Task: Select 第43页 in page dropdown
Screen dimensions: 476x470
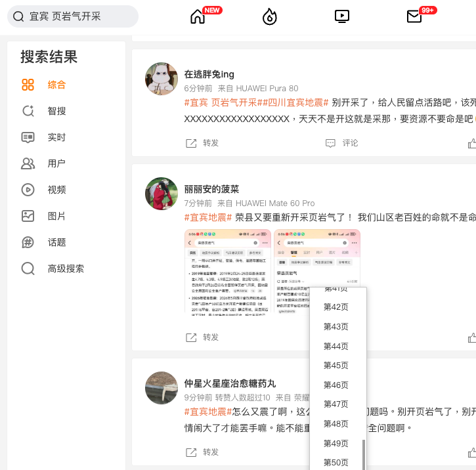Action: click(335, 327)
